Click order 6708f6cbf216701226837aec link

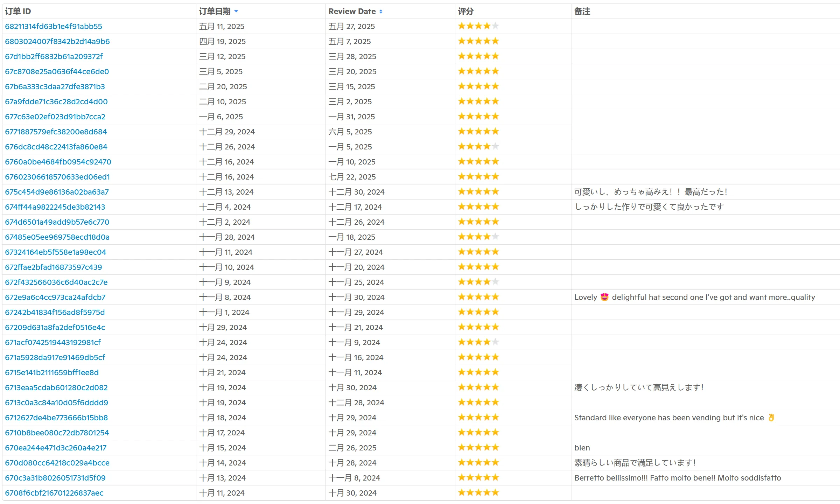[54, 493]
